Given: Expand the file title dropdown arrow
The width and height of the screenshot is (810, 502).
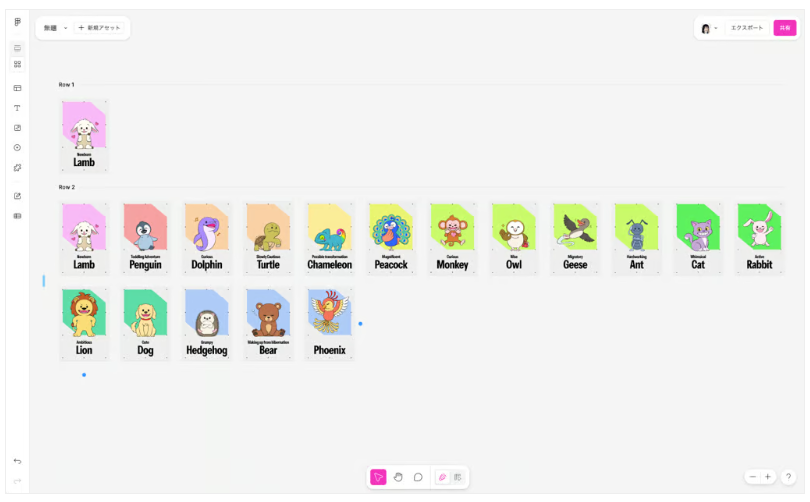Looking at the screenshot, I should pos(66,28).
